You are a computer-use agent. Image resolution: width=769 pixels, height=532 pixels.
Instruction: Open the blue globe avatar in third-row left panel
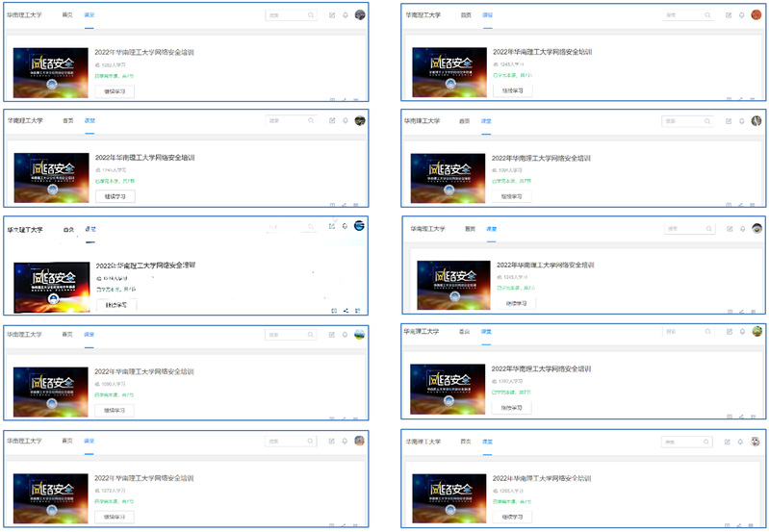(x=359, y=225)
